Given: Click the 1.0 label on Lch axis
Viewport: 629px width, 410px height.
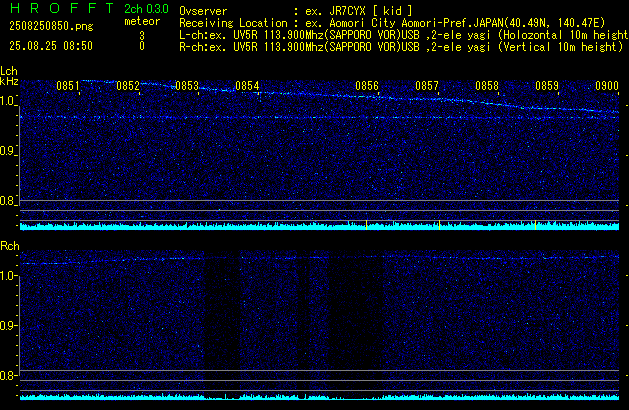Looking at the screenshot, I should (7, 101).
